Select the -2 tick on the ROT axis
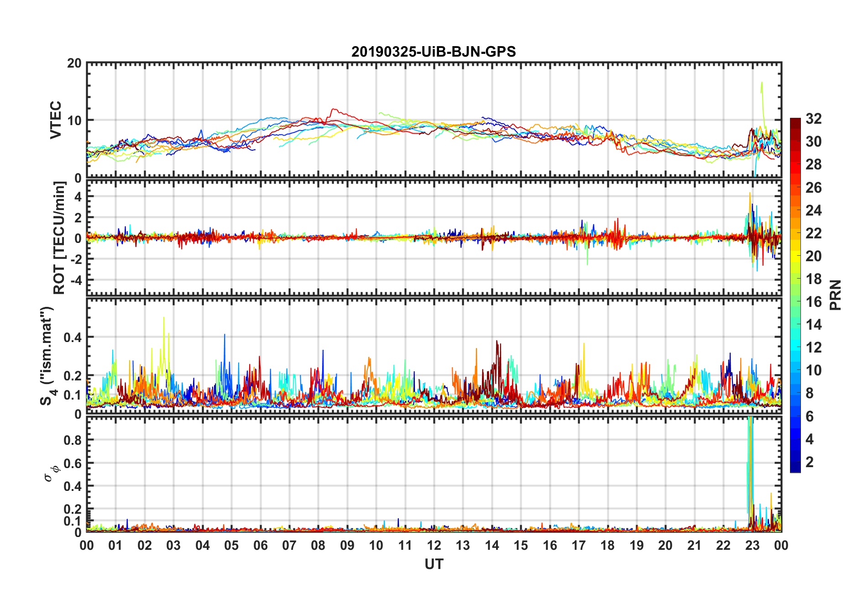The image size is (868, 590). (x=76, y=259)
